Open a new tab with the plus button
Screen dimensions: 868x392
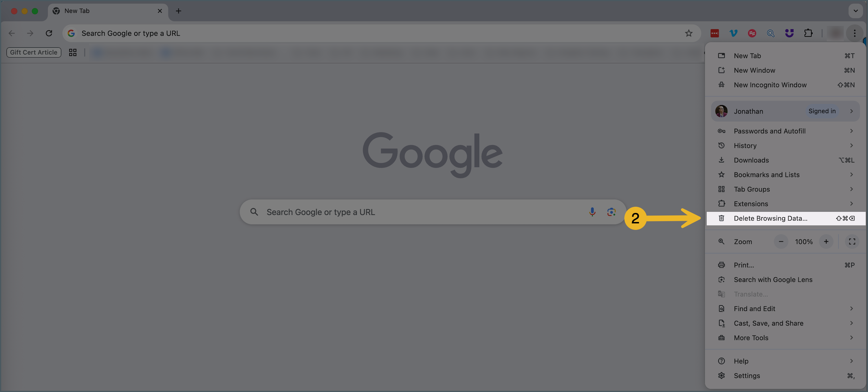[179, 11]
